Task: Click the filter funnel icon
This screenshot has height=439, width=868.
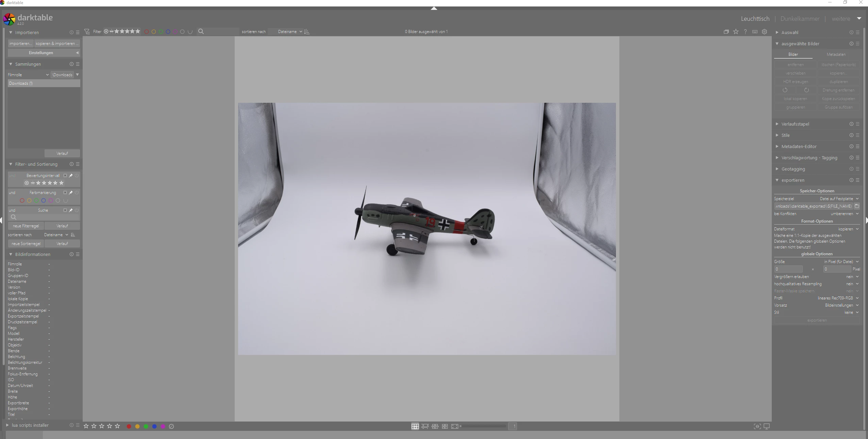Action: 87,32
